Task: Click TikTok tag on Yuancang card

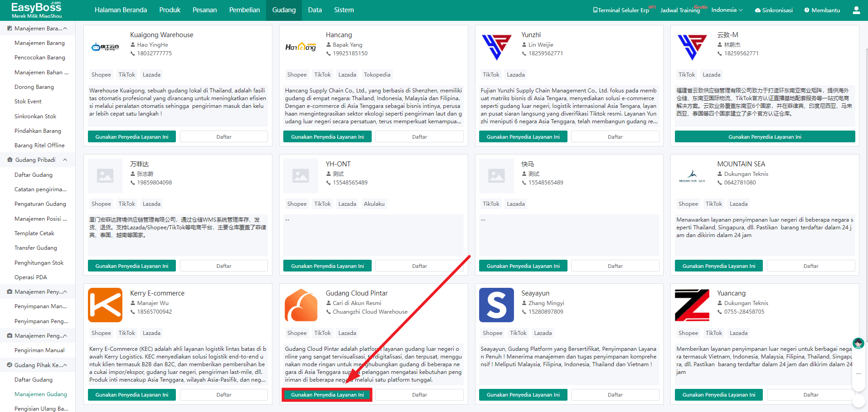Action: click(x=714, y=333)
